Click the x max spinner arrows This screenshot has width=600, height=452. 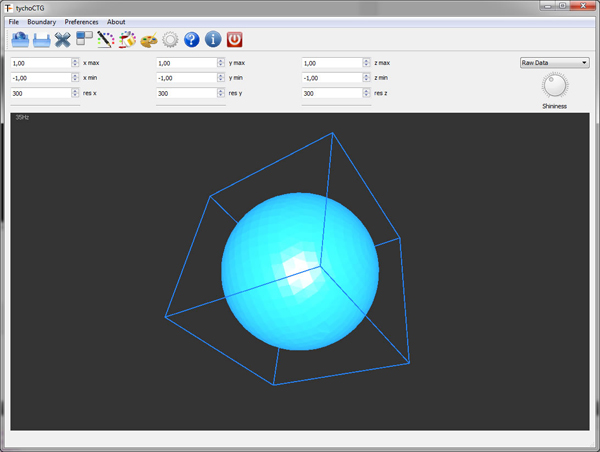75,62
